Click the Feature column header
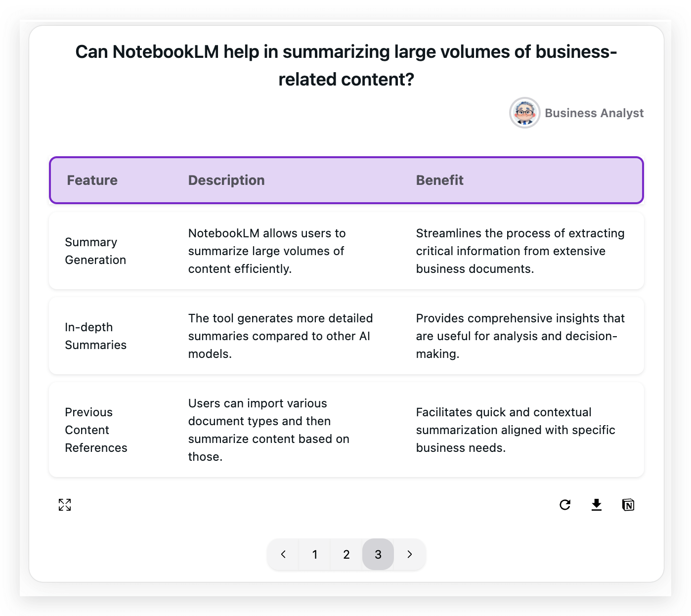This screenshot has width=691, height=616. click(92, 180)
